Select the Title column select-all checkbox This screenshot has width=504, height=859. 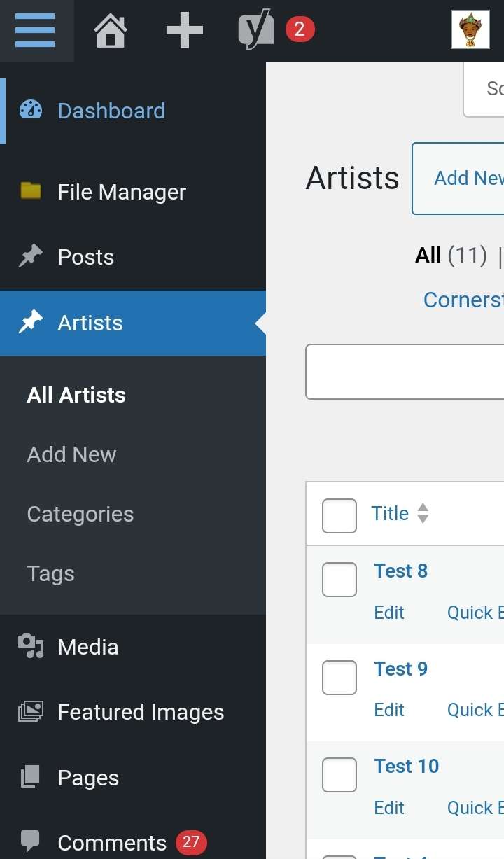pos(339,515)
